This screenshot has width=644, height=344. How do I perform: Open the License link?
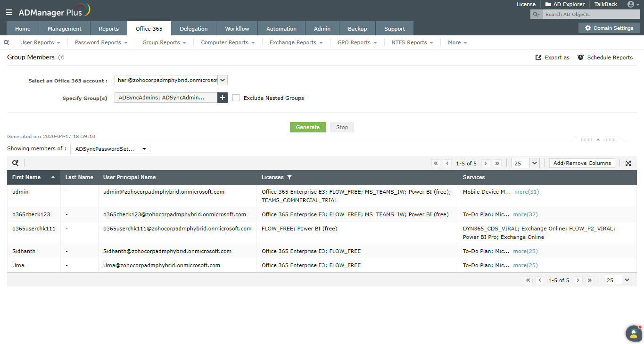point(526,4)
